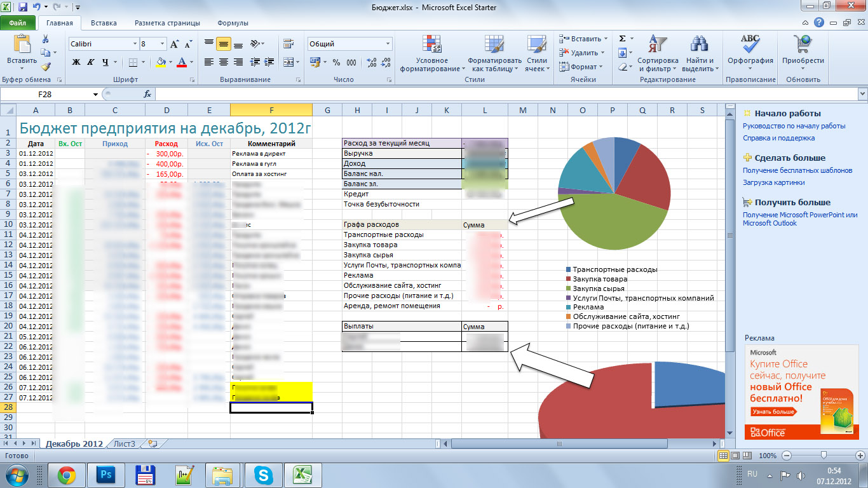Apply the yellow fill color bucket
This screenshot has height=488, width=868.
(x=161, y=62)
